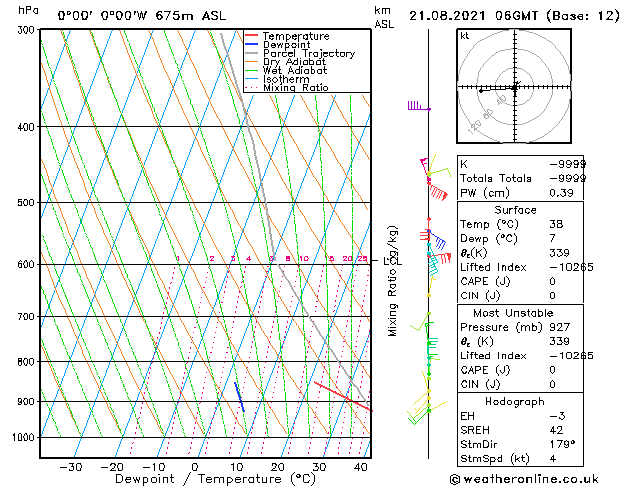Click the red wind barb near 500 hPa
This screenshot has width=629, height=486.
coord(437,194)
